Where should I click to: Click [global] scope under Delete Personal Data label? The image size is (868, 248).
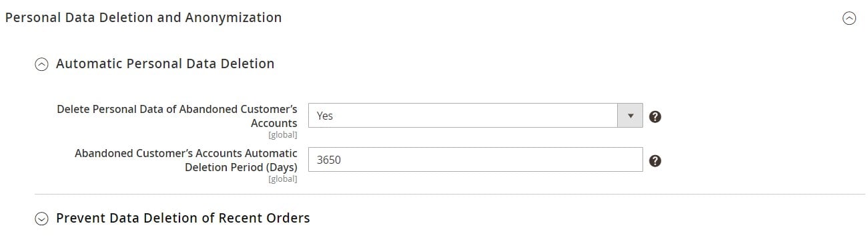(x=283, y=135)
